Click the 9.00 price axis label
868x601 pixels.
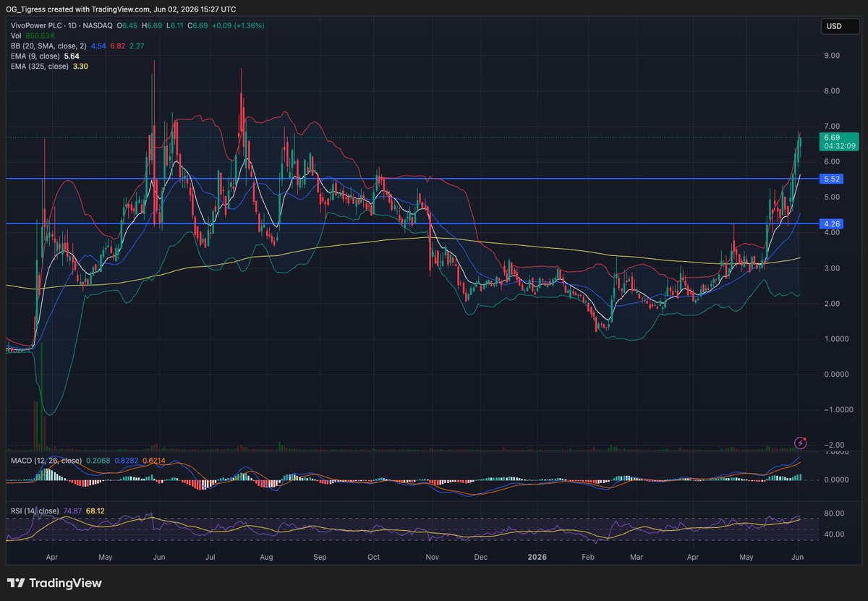pos(831,56)
